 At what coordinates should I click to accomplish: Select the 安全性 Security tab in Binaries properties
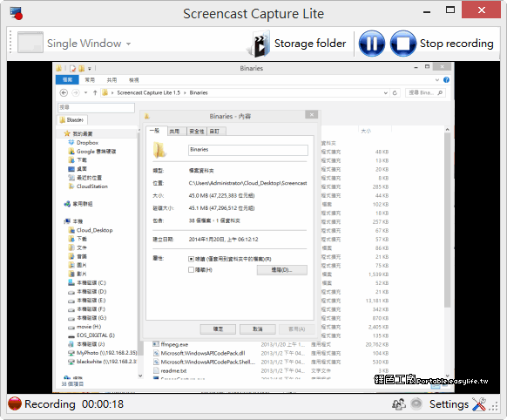(197, 131)
